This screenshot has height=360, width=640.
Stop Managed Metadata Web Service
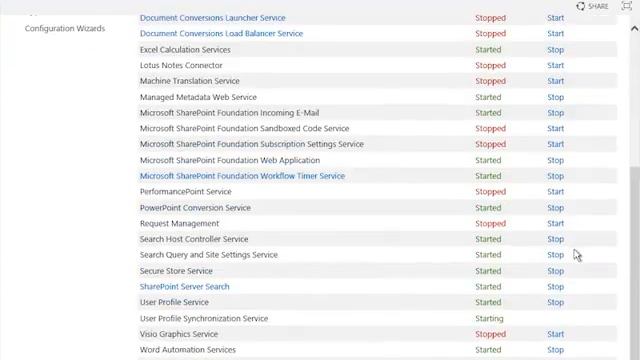pyautogui.click(x=556, y=97)
